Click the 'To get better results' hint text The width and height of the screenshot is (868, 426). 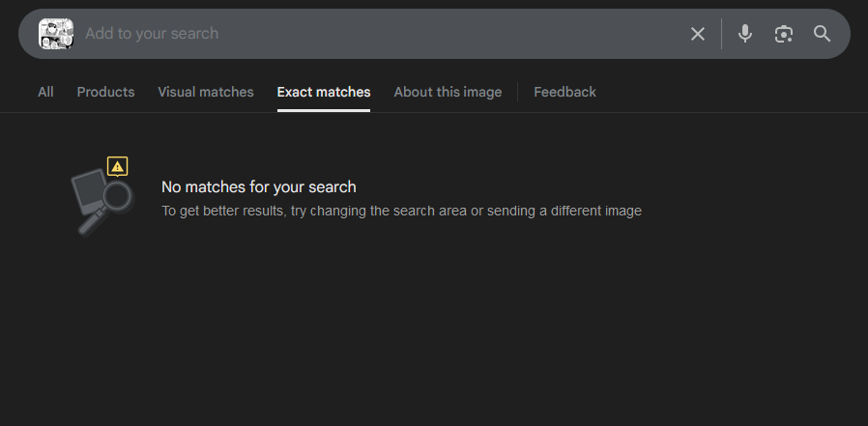point(401,211)
